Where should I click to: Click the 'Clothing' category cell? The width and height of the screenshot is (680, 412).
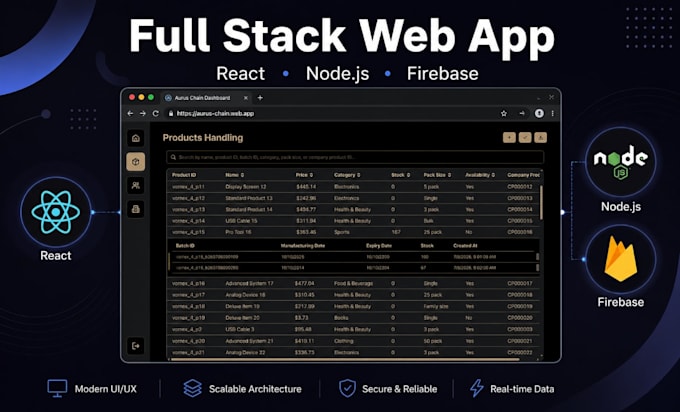pyautogui.click(x=343, y=341)
